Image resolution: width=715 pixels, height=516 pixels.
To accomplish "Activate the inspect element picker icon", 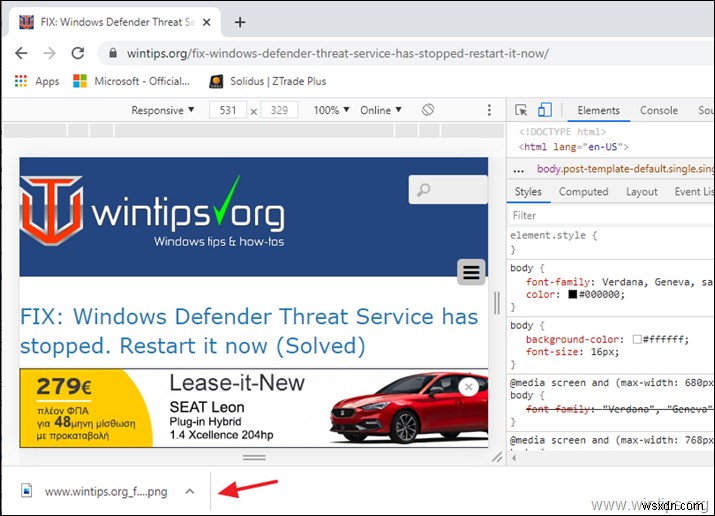I will (520, 110).
